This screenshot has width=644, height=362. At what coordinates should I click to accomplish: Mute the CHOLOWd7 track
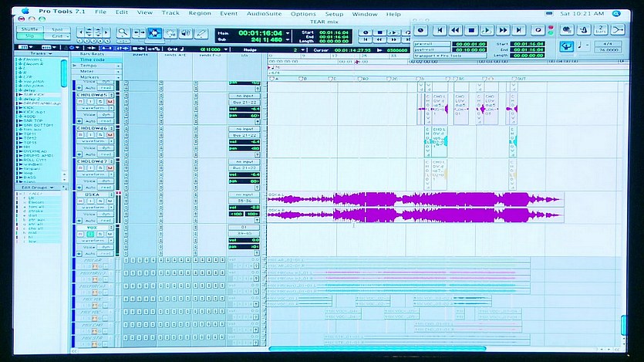click(x=110, y=168)
